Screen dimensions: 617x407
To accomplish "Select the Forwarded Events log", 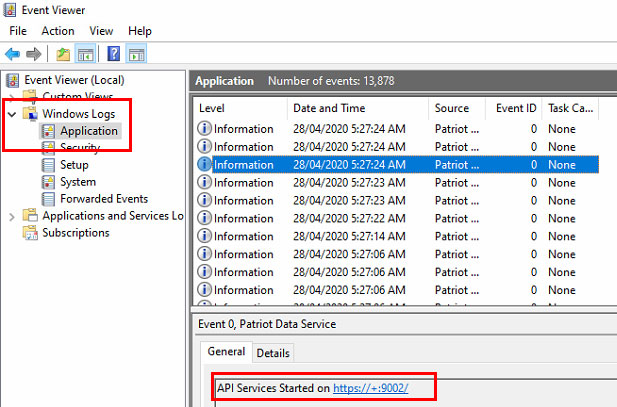I will 104,199.
